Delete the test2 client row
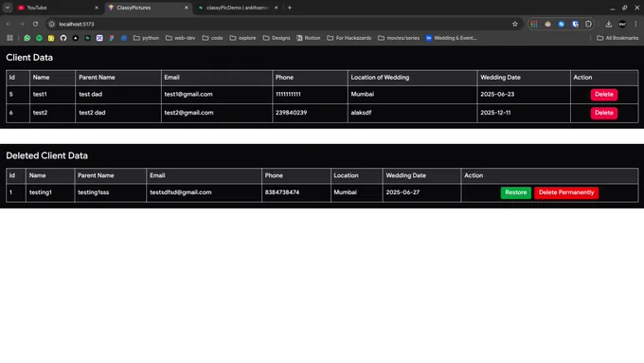This screenshot has width=644, height=363. click(x=604, y=113)
